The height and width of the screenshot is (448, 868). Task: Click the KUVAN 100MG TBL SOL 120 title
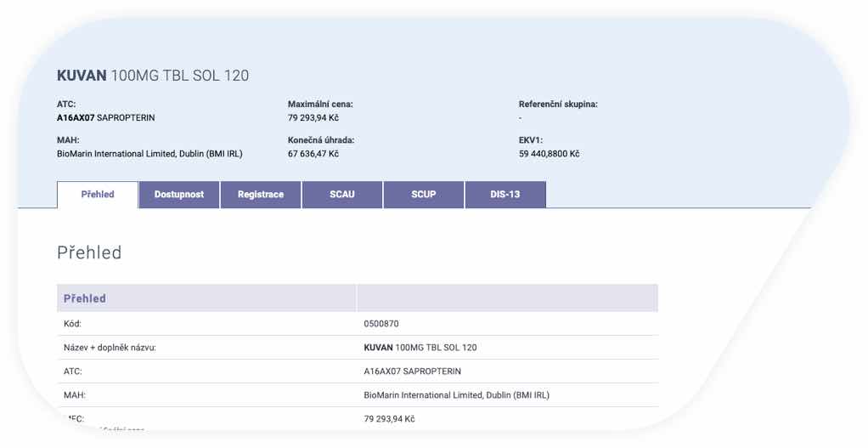(x=153, y=76)
